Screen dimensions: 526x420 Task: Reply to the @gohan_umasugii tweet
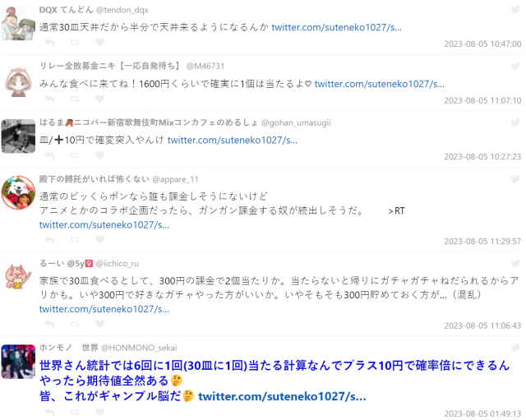click(x=49, y=155)
